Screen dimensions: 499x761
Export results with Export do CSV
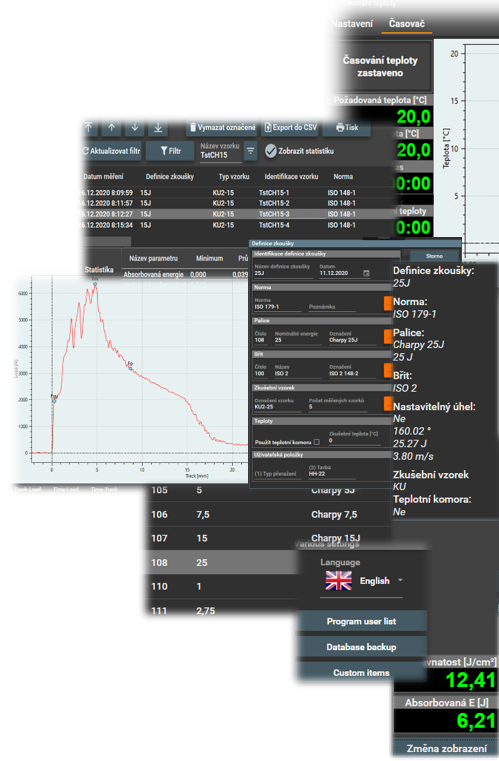pos(291,128)
